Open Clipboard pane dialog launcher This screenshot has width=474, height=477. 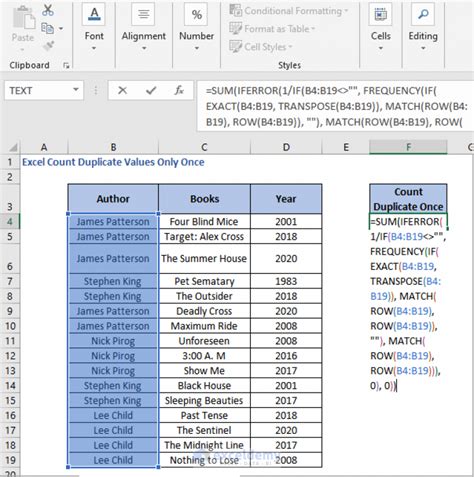point(66,66)
